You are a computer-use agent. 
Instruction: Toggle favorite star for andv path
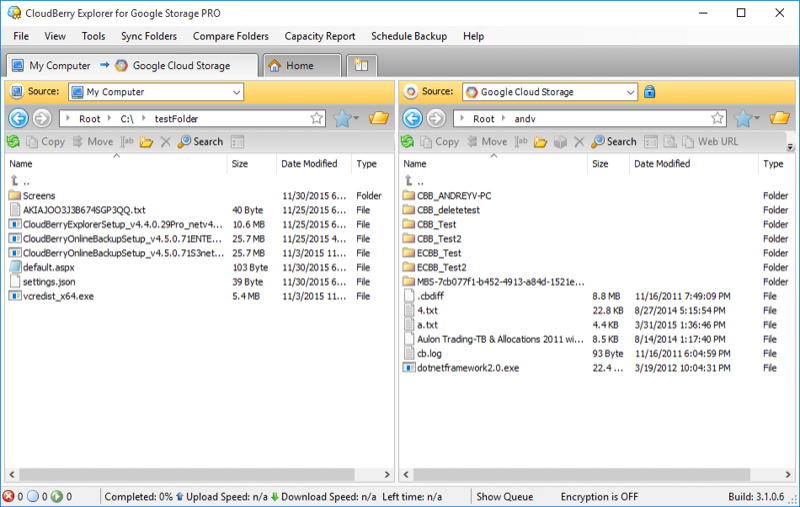click(717, 118)
